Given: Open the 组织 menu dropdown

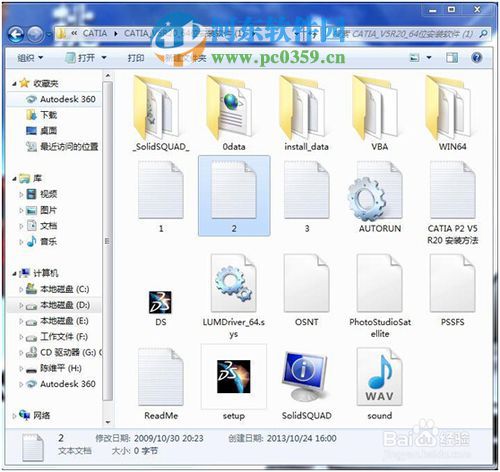Looking at the screenshot, I should pos(30,58).
